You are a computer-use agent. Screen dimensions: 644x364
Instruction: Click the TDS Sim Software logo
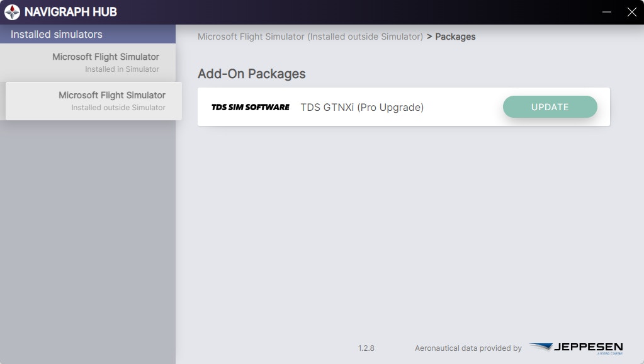pyautogui.click(x=250, y=107)
